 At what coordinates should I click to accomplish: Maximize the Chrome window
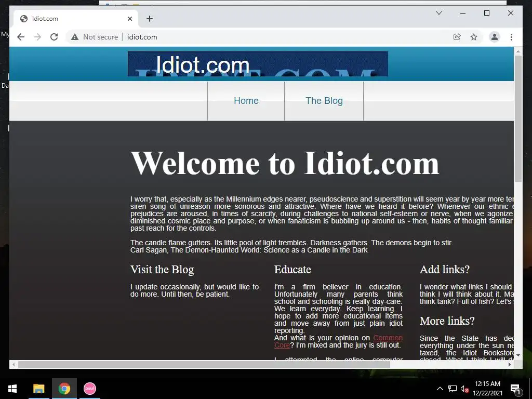click(x=486, y=13)
